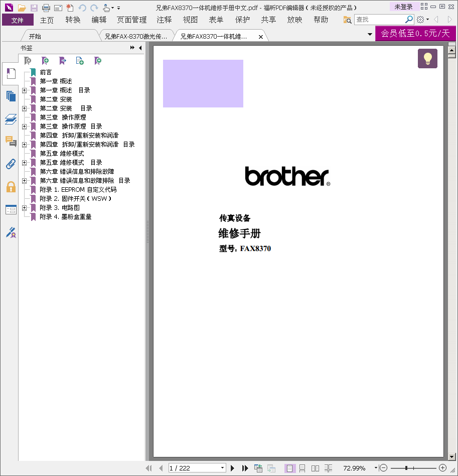This screenshot has width=458, height=476.
Task: Click the search magnifier icon
Action: click(409, 20)
